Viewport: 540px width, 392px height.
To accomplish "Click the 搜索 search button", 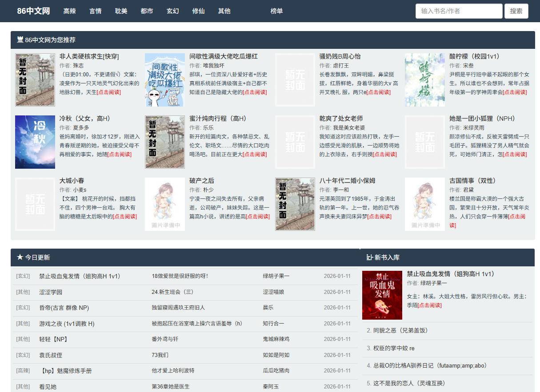I will pos(516,11).
